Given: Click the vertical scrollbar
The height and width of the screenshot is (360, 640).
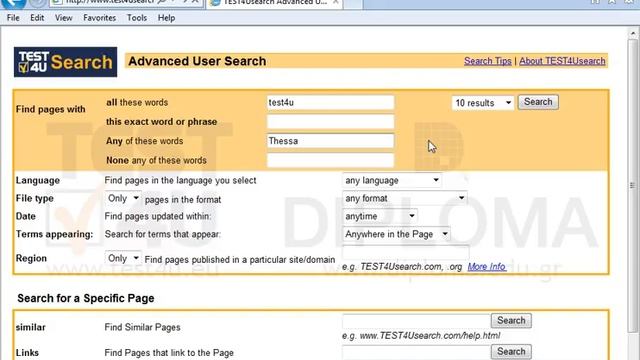Looking at the screenshot, I should click(x=633, y=186).
